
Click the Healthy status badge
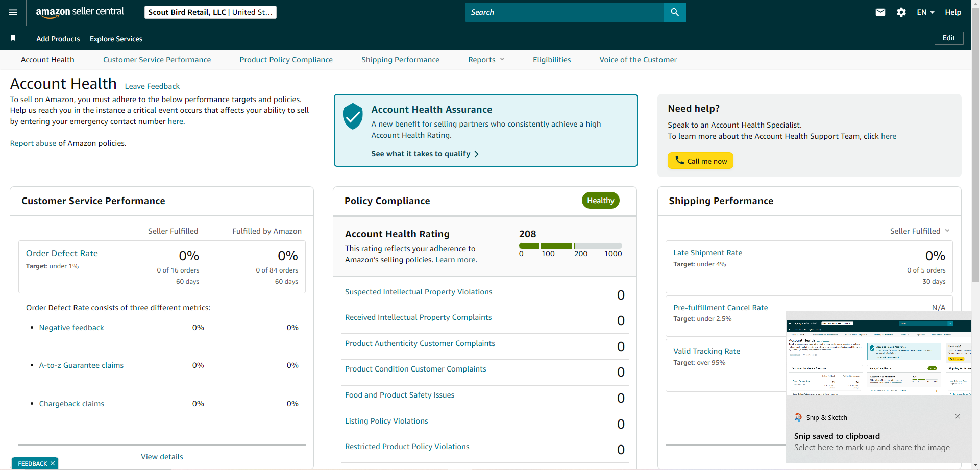pos(601,201)
